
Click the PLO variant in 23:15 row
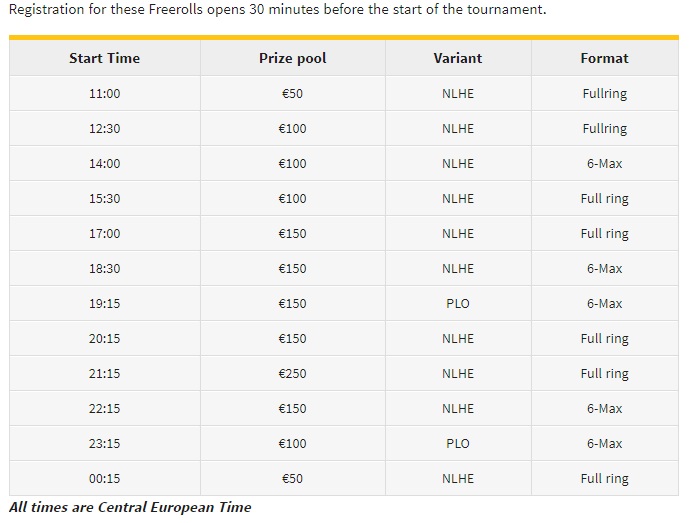click(458, 443)
